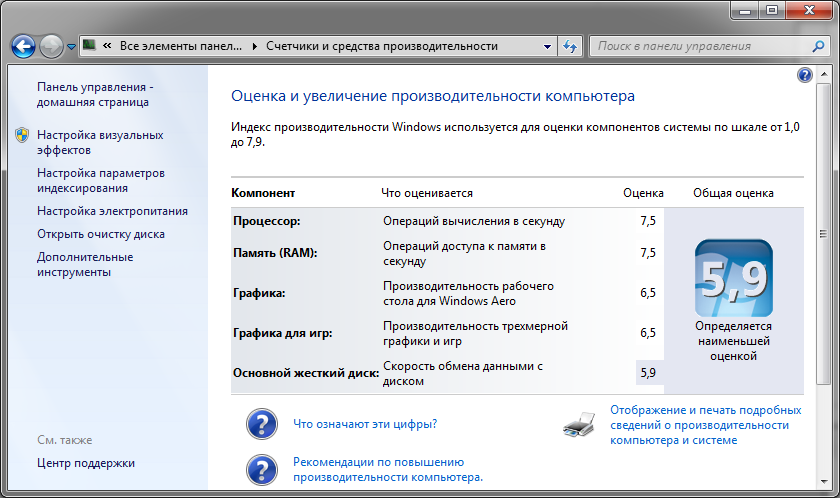The height and width of the screenshot is (498, 840).
Task: Click the shield icon near visual effects setting
Action: [22, 135]
